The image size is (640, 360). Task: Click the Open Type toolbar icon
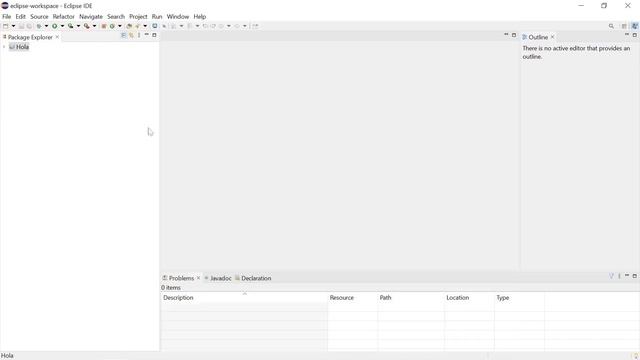129,26
